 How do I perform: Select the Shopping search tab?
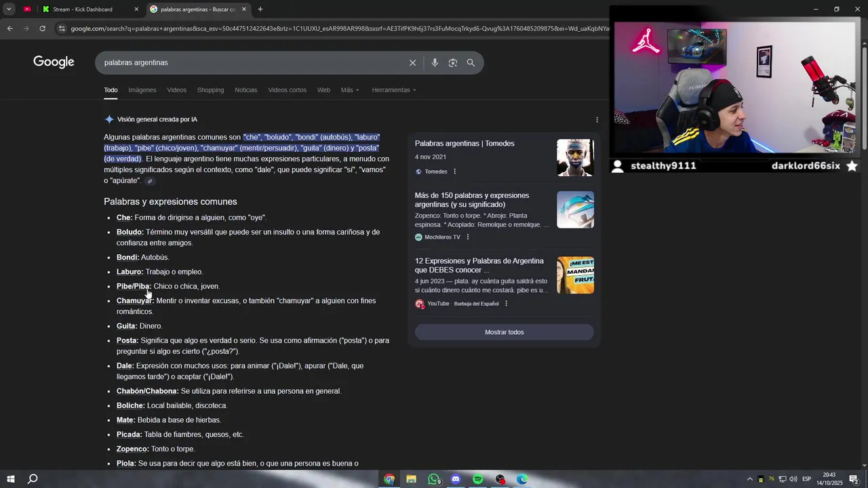tap(210, 90)
